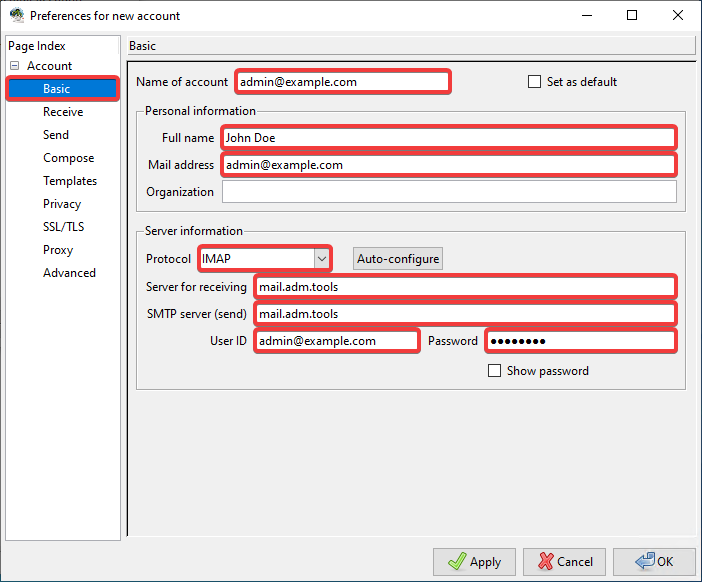This screenshot has width=702, height=582.
Task: Cancel the account preferences dialog
Action: click(564, 562)
